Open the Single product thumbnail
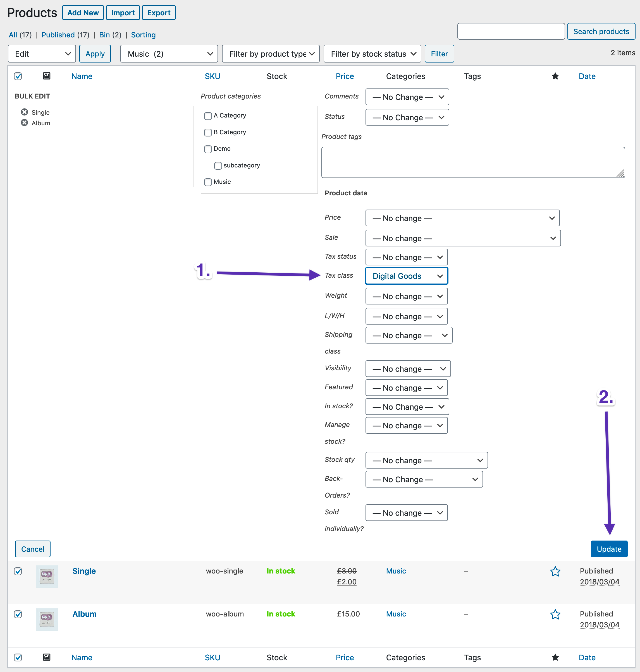Image resolution: width=640 pixels, height=672 pixels. coord(47,576)
